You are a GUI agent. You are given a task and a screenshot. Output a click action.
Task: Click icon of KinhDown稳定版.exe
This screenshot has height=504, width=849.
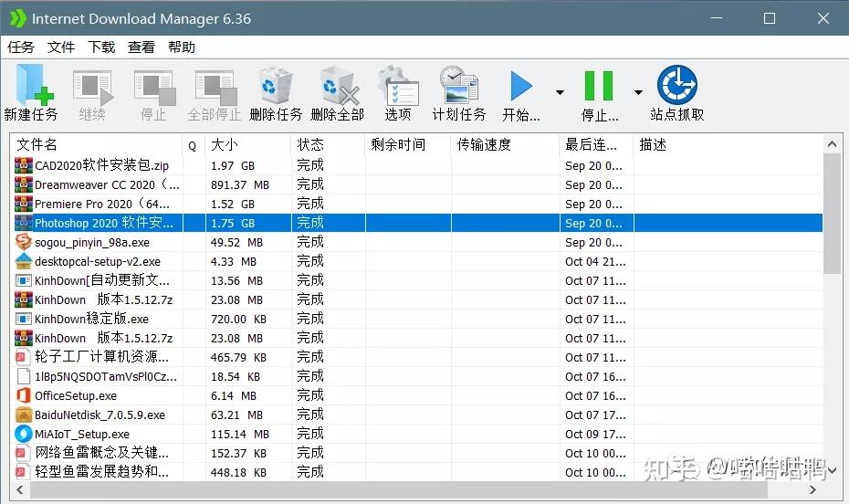coord(24,319)
